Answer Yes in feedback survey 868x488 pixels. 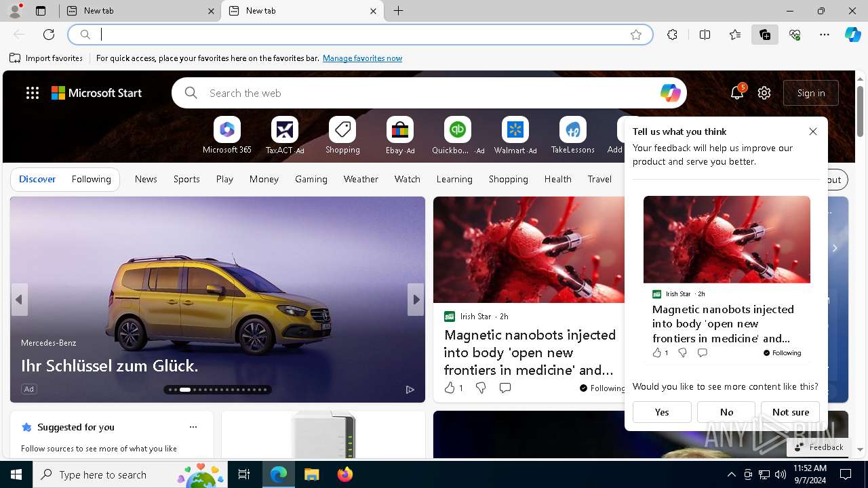662,412
